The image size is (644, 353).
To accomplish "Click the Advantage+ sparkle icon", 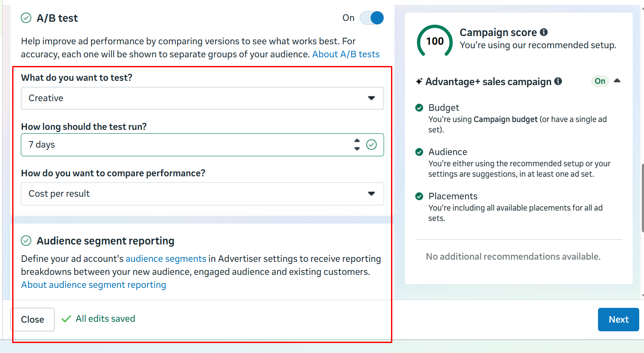I will tap(419, 81).
